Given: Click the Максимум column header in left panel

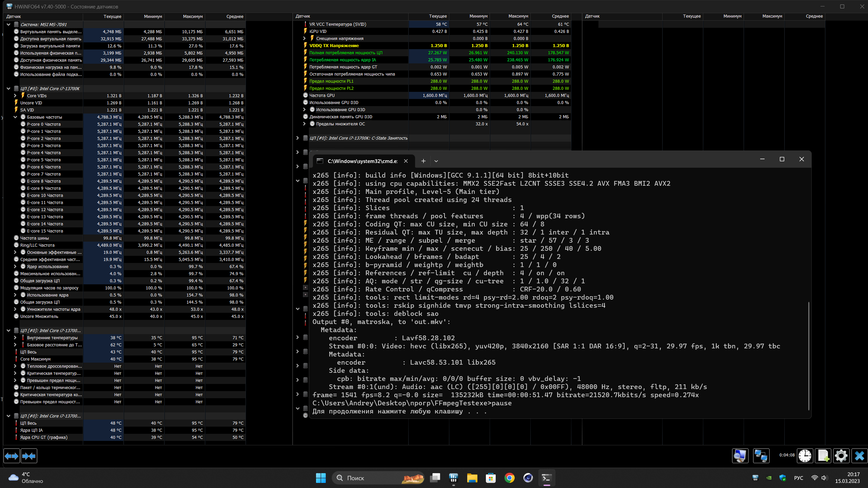Looking at the screenshot, I should click(x=193, y=17).
